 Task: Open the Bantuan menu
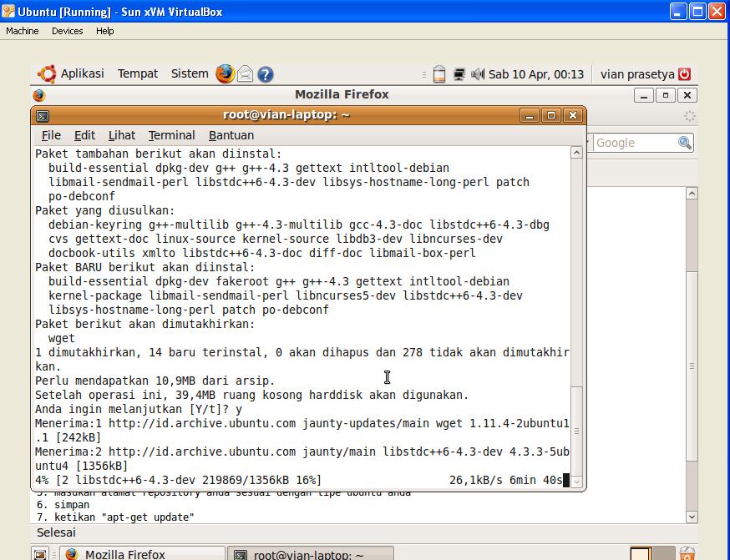[231, 135]
